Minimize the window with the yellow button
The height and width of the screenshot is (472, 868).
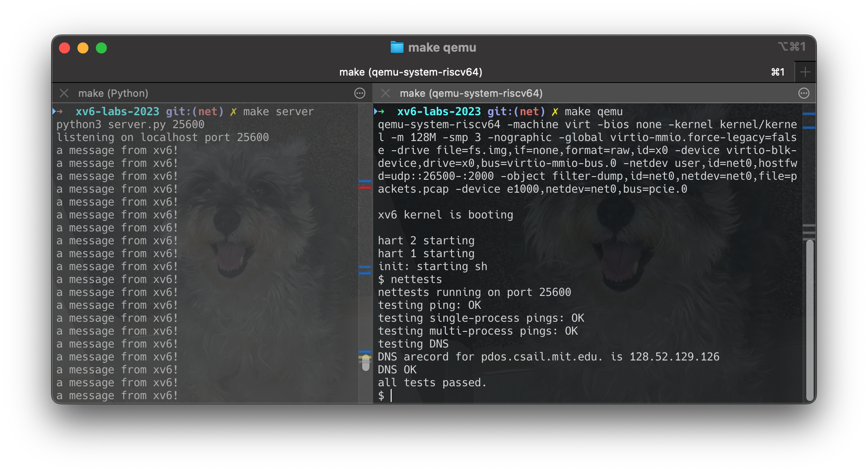click(83, 47)
